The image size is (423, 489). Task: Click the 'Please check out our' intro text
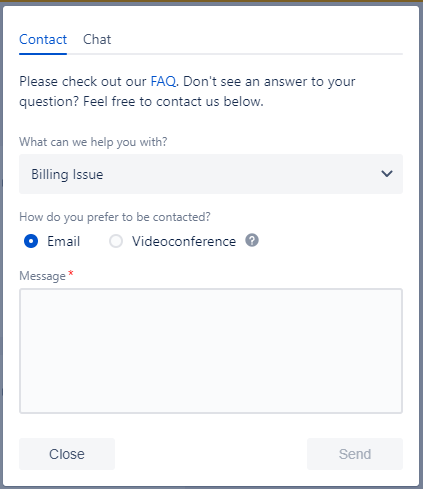83,82
